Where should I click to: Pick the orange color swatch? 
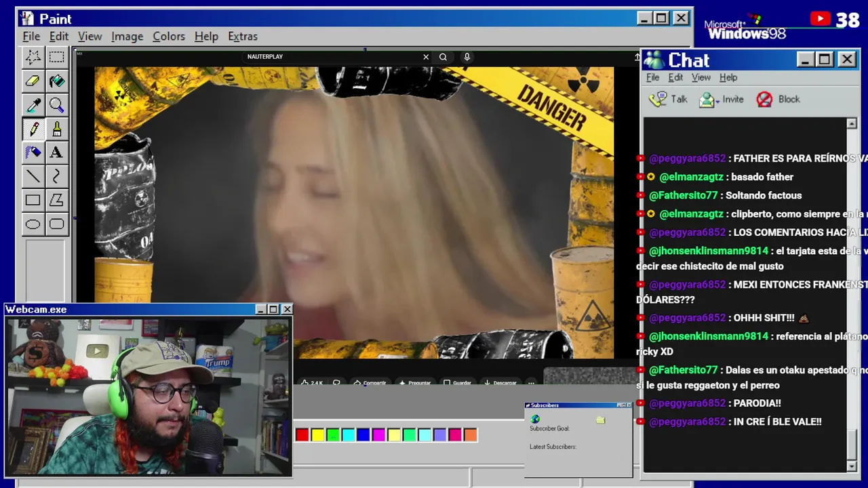471,434
